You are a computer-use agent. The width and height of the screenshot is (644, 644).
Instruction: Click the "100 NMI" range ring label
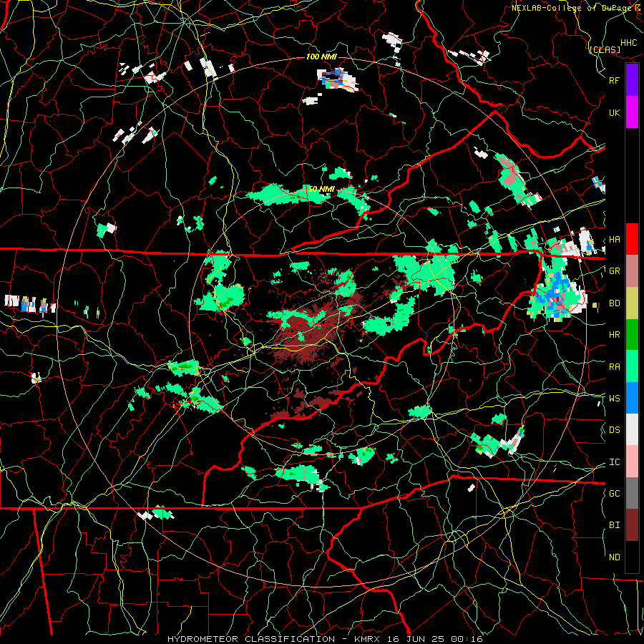point(321,57)
